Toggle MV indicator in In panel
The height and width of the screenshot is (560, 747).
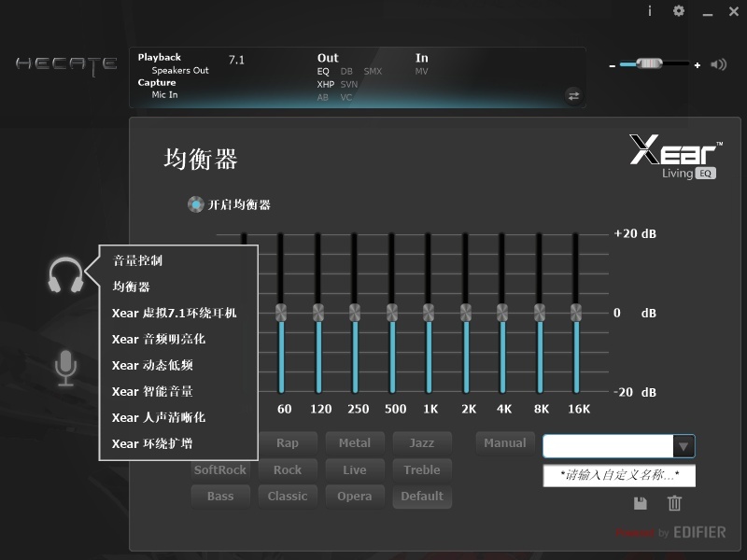click(x=422, y=72)
